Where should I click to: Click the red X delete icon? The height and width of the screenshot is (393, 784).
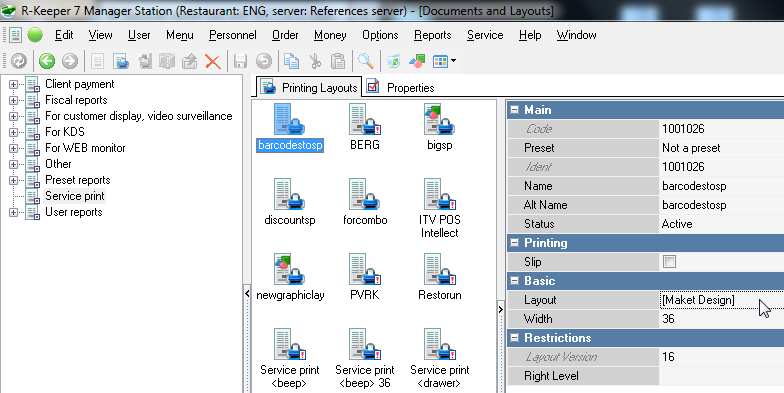pyautogui.click(x=213, y=62)
